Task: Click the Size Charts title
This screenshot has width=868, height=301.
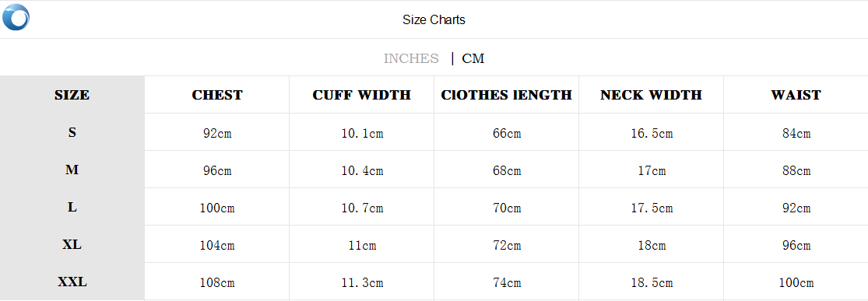Action: coord(434,20)
